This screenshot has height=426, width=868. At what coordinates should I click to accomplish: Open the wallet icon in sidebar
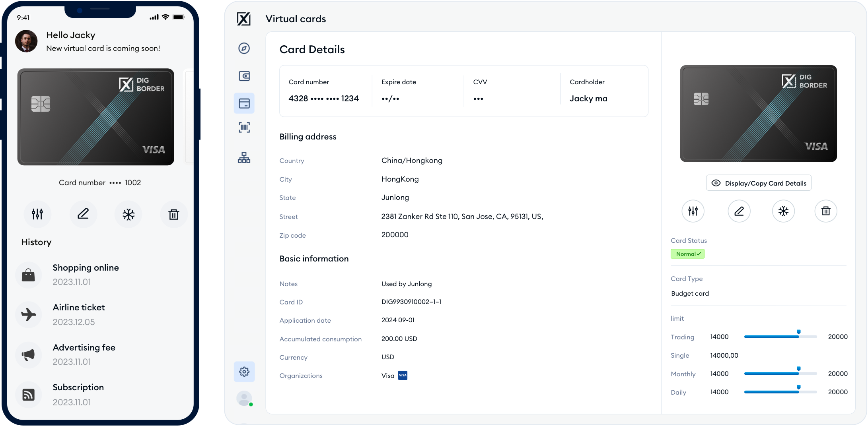[x=244, y=76]
